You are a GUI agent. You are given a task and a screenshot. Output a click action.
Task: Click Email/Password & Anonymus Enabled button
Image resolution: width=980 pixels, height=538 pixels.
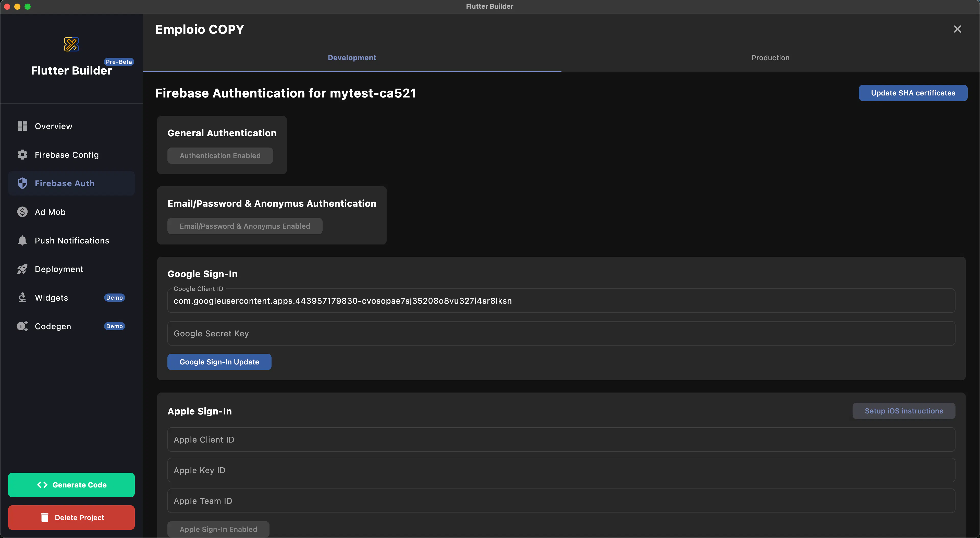click(x=245, y=226)
